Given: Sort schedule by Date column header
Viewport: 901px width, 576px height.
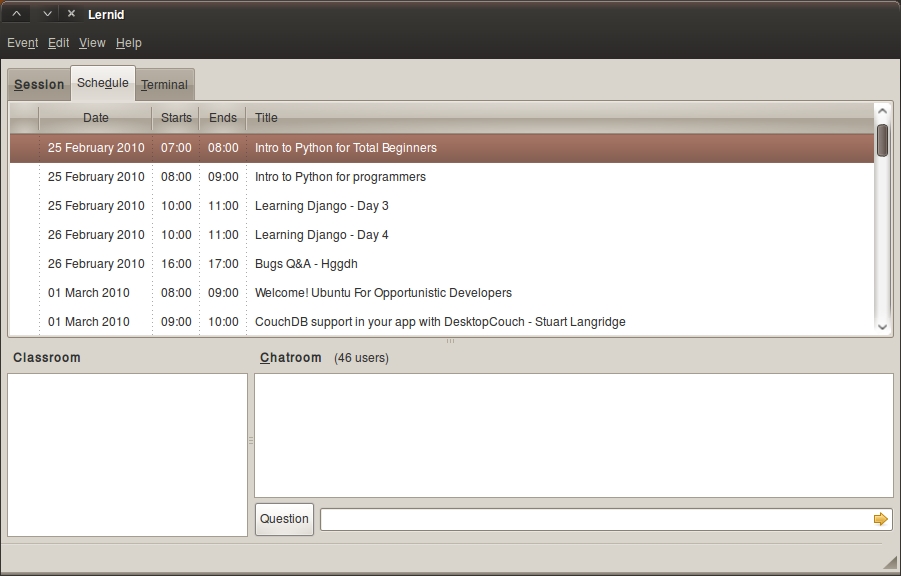Looking at the screenshot, I should click(96, 118).
